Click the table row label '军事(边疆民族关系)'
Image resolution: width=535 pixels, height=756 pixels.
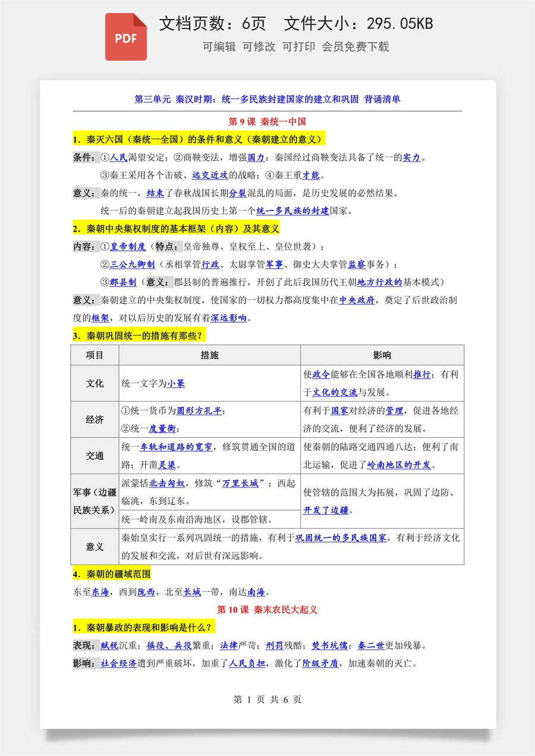point(95,501)
